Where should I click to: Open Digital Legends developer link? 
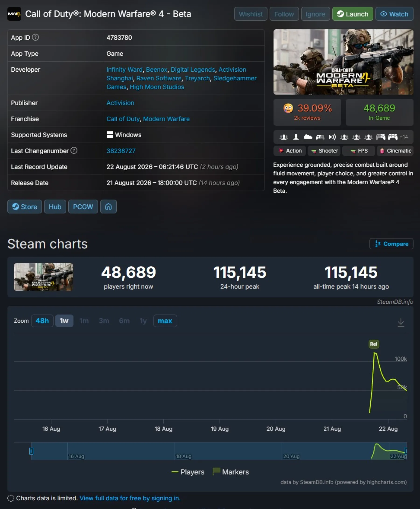pyautogui.click(x=193, y=70)
